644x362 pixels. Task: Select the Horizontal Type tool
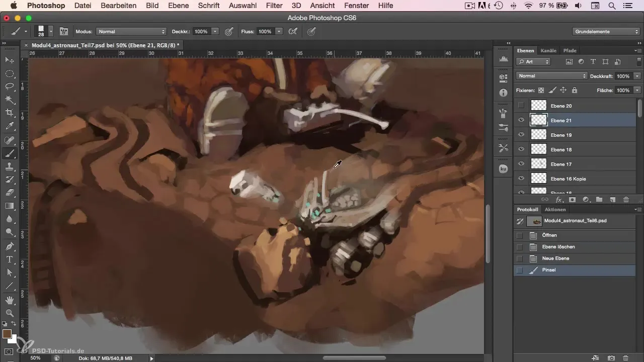click(10, 259)
